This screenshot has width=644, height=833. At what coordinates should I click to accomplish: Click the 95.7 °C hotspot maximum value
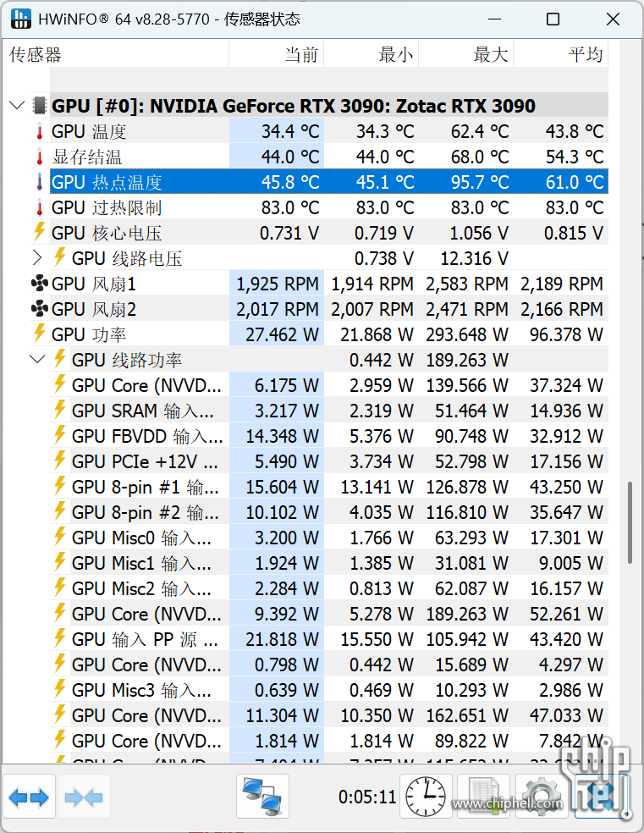point(480,182)
